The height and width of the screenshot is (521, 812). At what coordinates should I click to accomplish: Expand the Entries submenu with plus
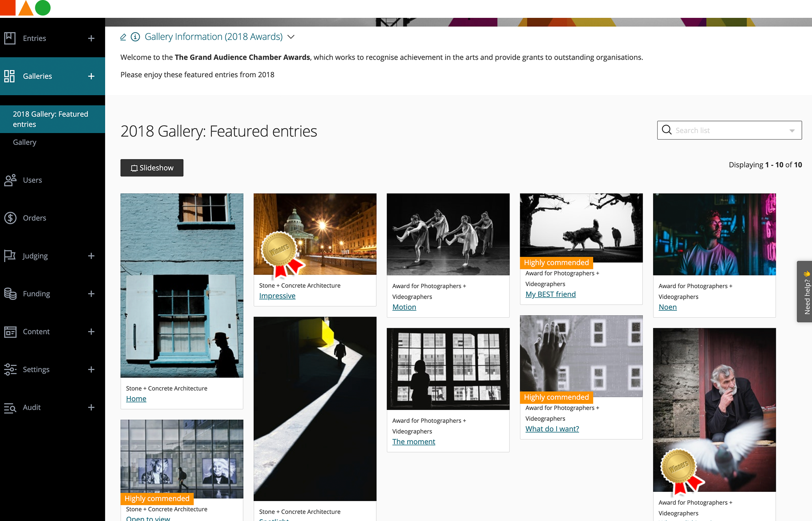pos(91,38)
